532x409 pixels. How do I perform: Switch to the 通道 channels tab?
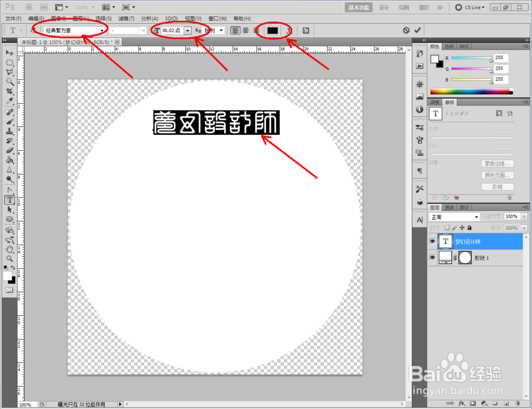coord(449,207)
